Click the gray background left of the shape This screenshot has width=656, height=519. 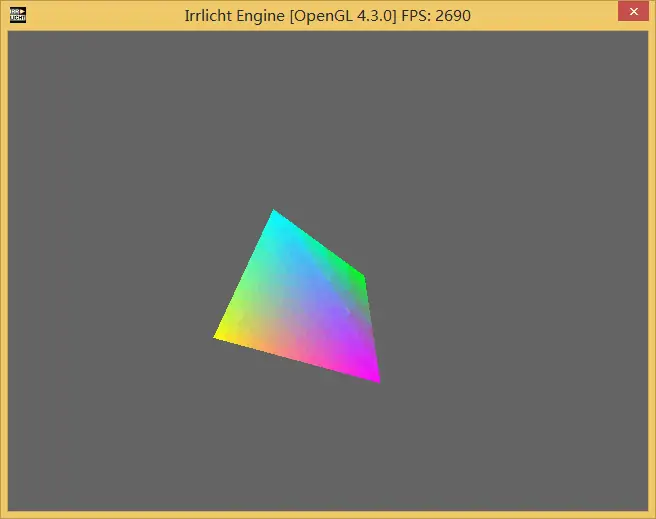[100, 300]
